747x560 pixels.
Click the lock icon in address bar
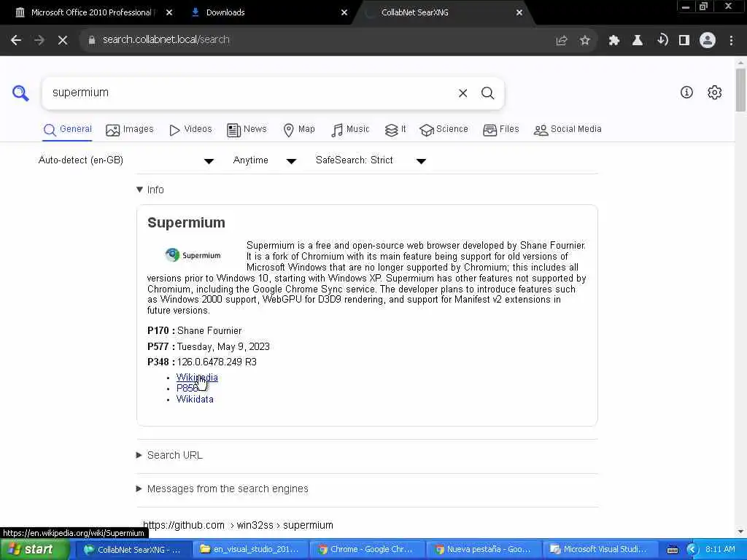tap(91, 40)
